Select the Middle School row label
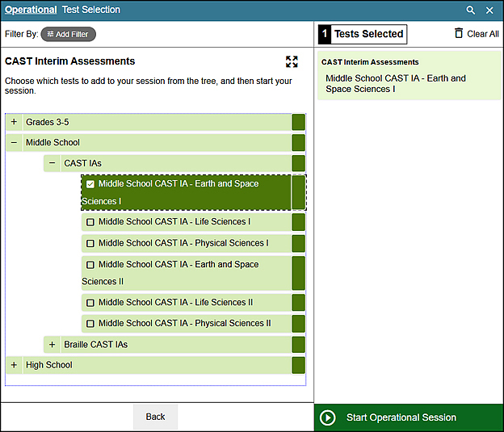 tap(52, 143)
